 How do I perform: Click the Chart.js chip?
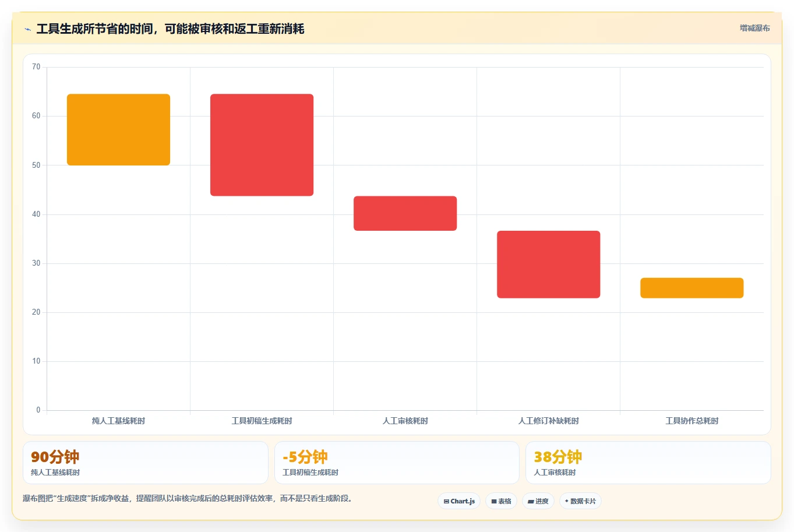[x=459, y=501]
